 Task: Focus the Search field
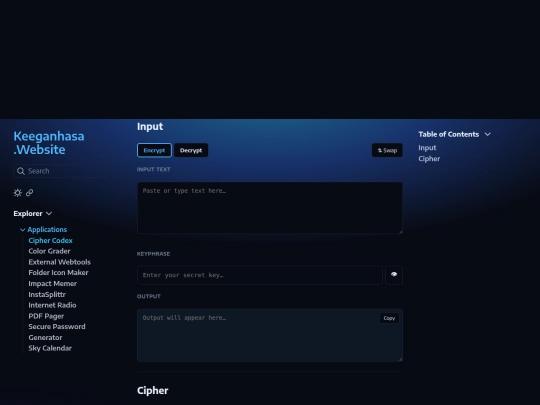click(x=61, y=171)
